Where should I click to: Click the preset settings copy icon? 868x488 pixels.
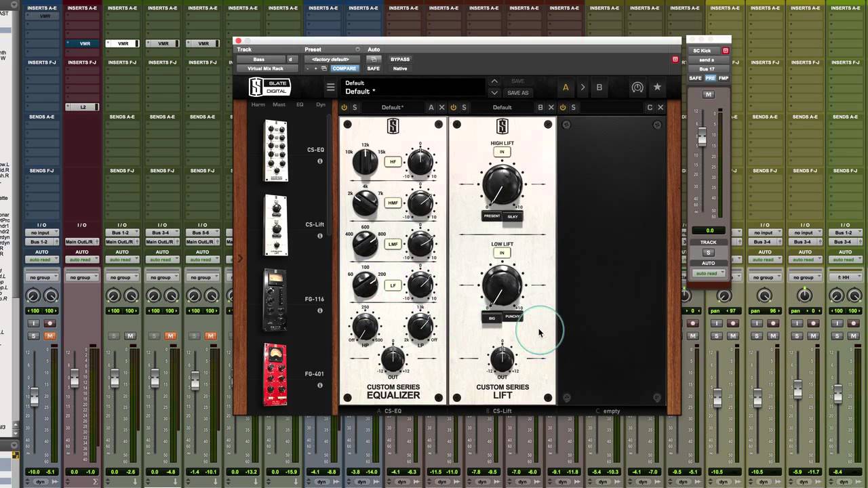pyautogui.click(x=324, y=68)
